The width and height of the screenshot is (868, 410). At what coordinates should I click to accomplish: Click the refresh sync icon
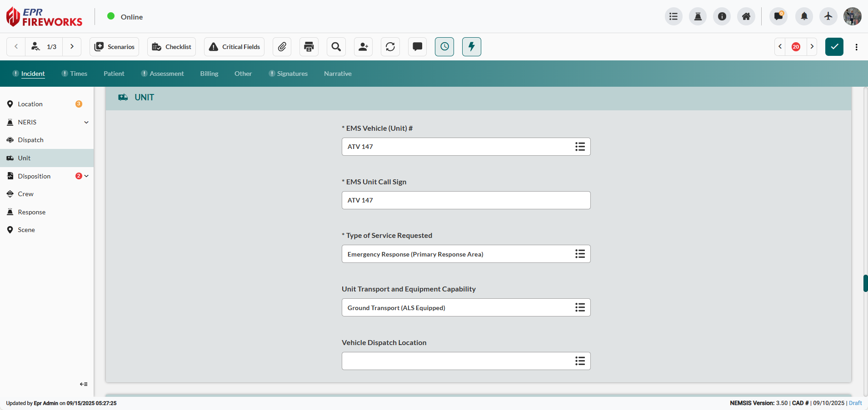390,47
